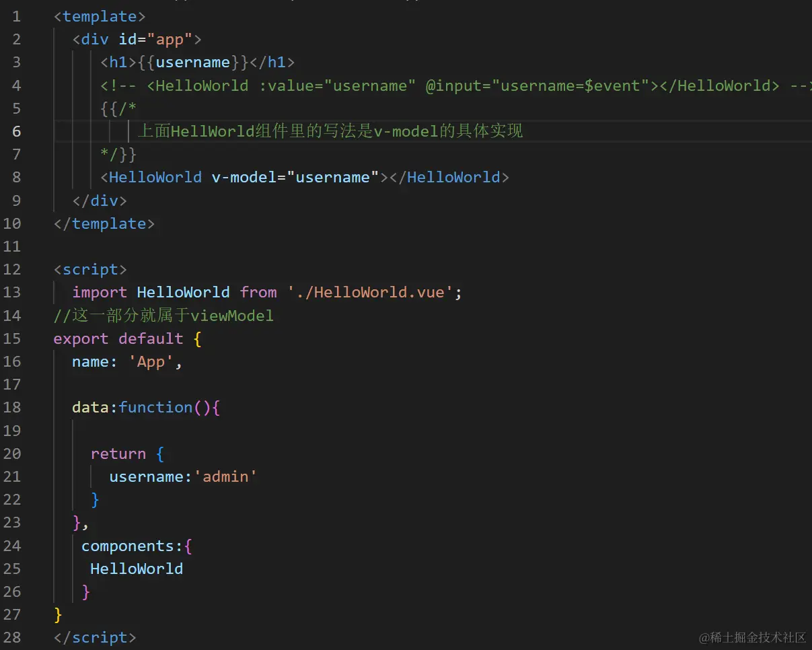Click the closing </div> tag on line 9
This screenshot has height=650, width=812.
tap(100, 201)
